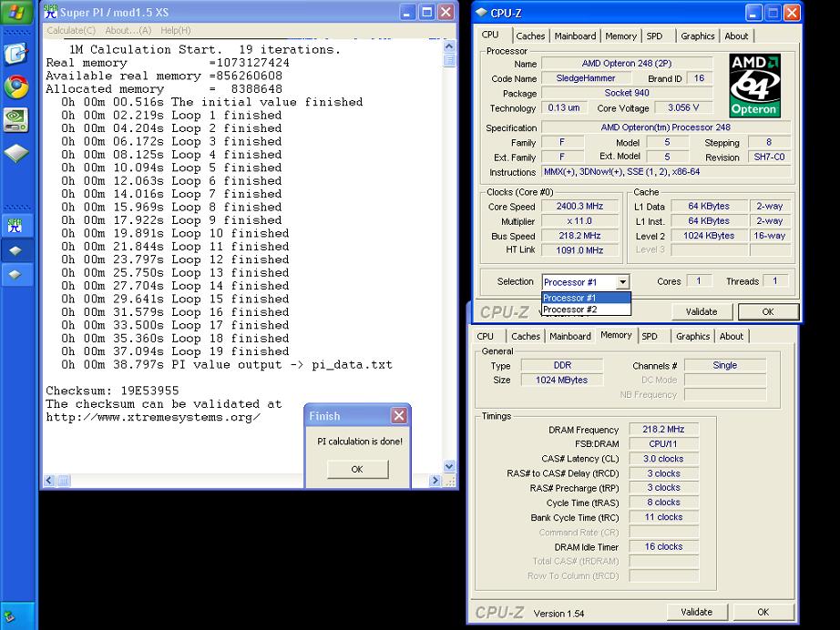Screen dimensions: 840x630
Task: Click OK in lower CPU-Z window
Action: coord(763,612)
